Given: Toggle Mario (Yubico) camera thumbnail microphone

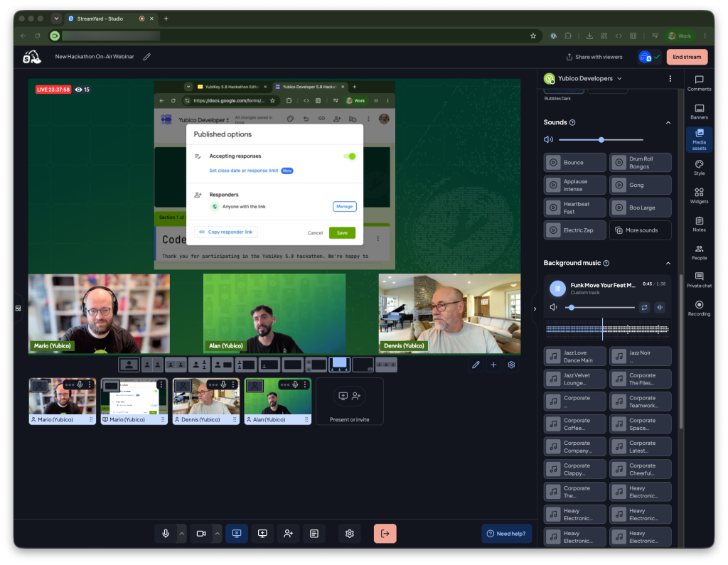Looking at the screenshot, I should (80, 384).
